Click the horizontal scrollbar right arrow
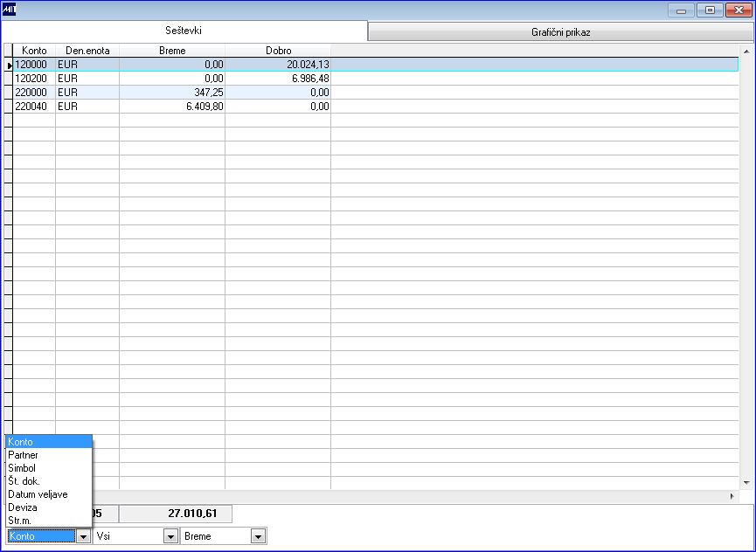 tap(732, 495)
